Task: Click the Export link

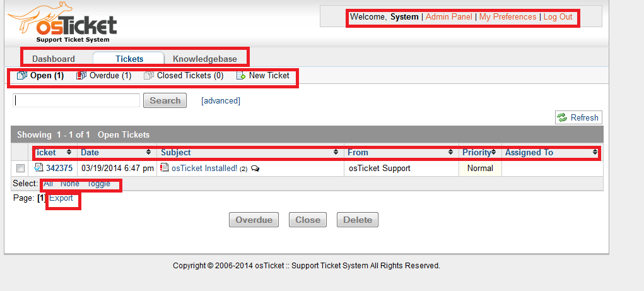Action: [x=61, y=198]
